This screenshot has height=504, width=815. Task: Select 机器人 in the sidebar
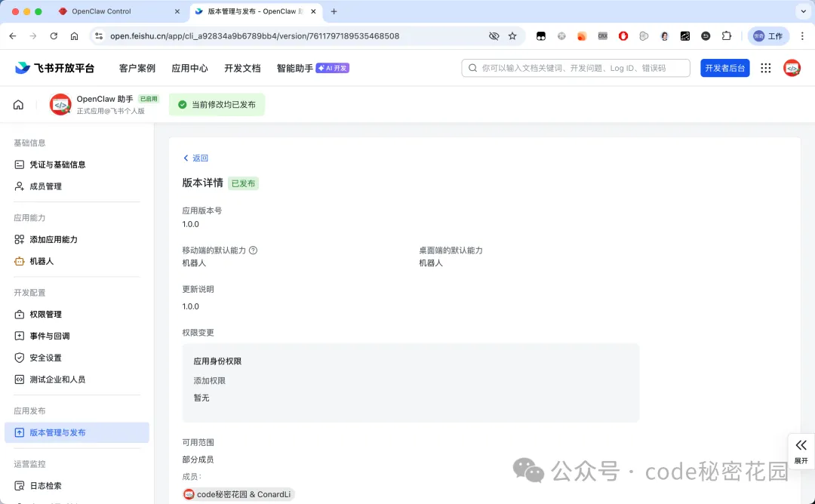[42, 261]
